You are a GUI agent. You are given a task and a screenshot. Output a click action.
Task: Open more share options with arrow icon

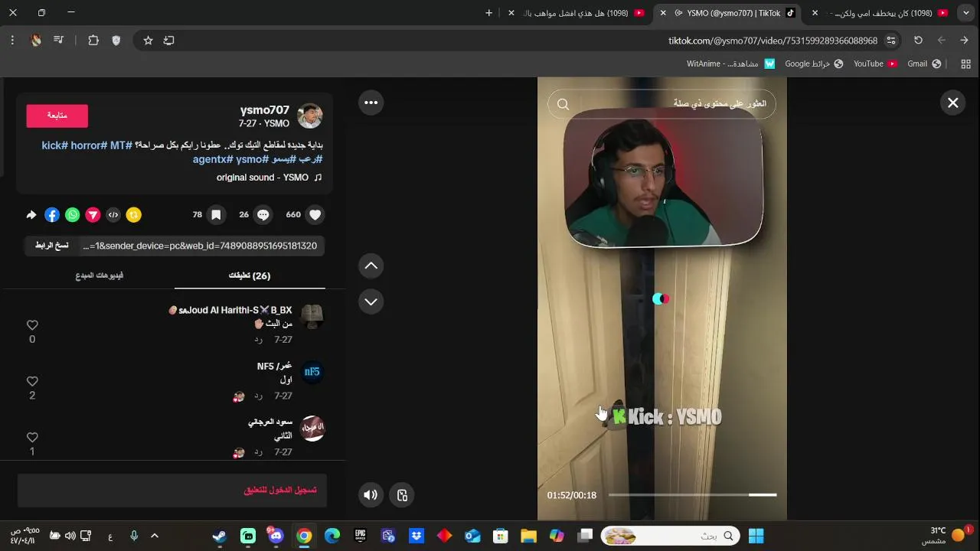coord(31,215)
